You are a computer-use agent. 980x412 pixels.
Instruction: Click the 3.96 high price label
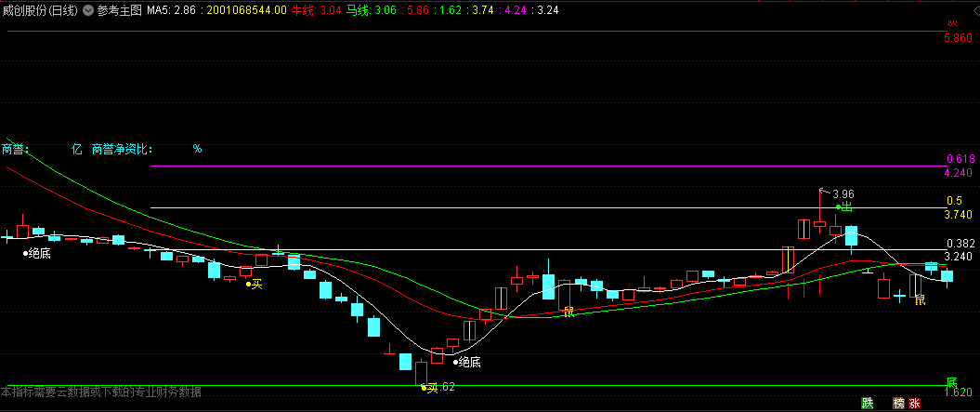pyautogui.click(x=843, y=194)
